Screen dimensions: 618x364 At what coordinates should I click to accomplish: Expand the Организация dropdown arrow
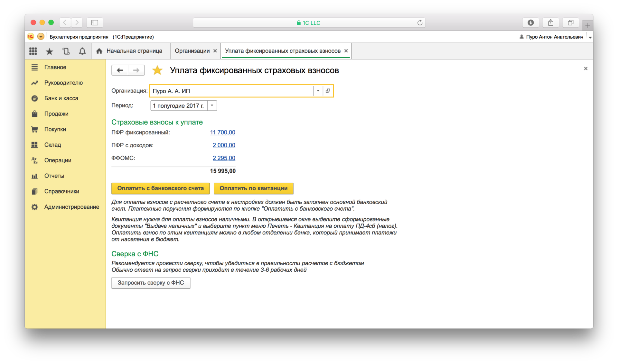[x=318, y=91]
